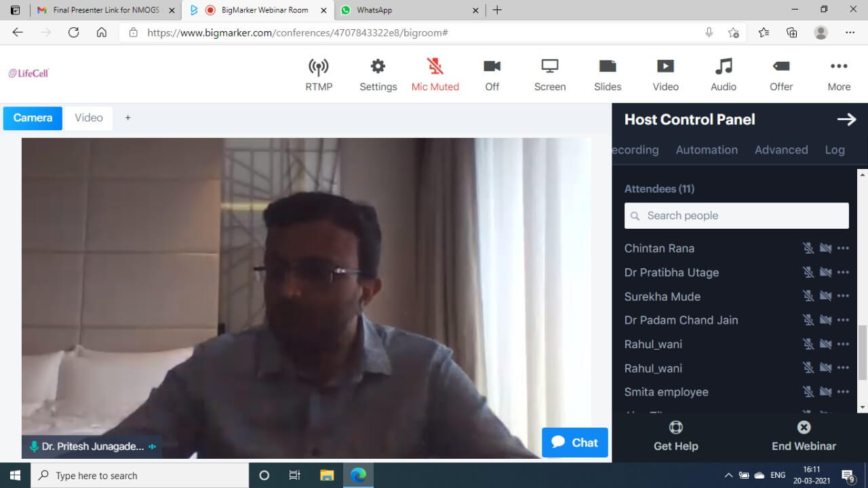The width and height of the screenshot is (868, 488).
Task: Select attendee name Chintan Rana
Action: point(659,248)
